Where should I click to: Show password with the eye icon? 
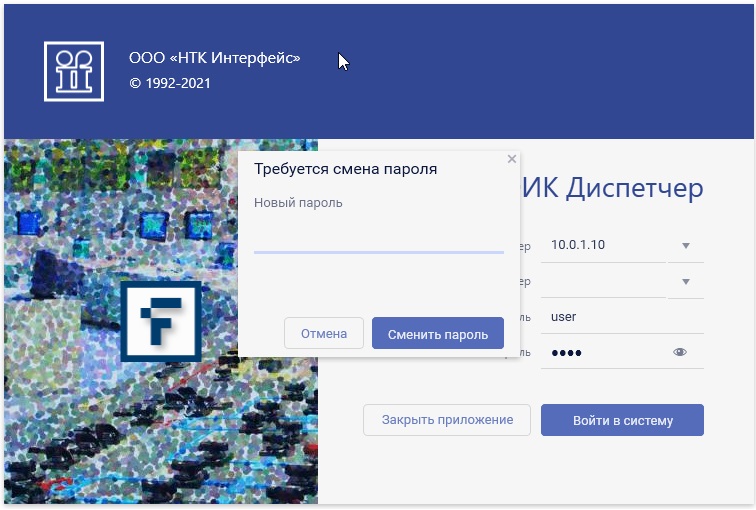[x=680, y=352]
